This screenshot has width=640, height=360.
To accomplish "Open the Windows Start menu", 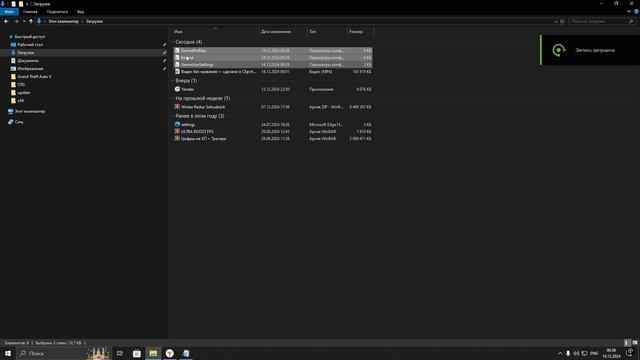I will (x=8, y=353).
